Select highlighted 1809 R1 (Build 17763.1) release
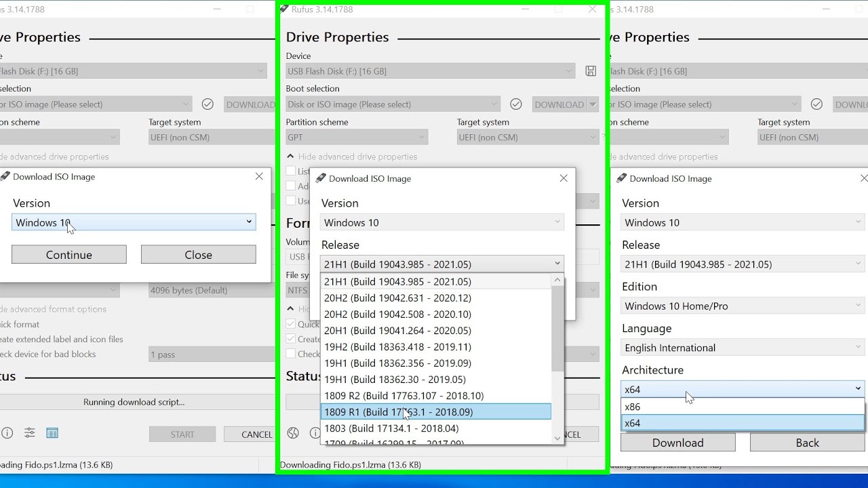The image size is (868, 488). point(436,411)
